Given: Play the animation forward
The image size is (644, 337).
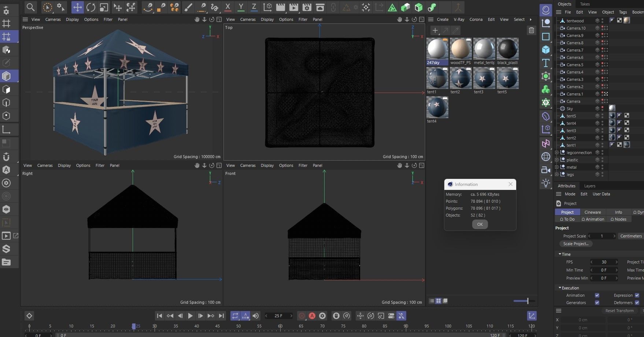Looking at the screenshot, I should 190,315.
